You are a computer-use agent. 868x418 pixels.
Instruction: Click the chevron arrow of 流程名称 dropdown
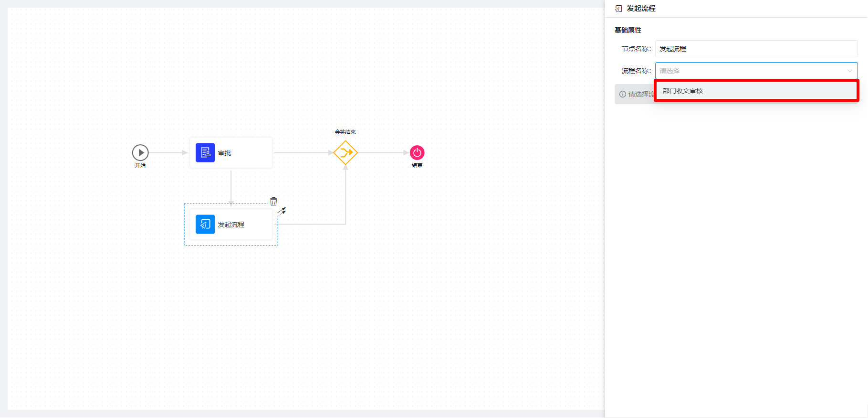(849, 71)
